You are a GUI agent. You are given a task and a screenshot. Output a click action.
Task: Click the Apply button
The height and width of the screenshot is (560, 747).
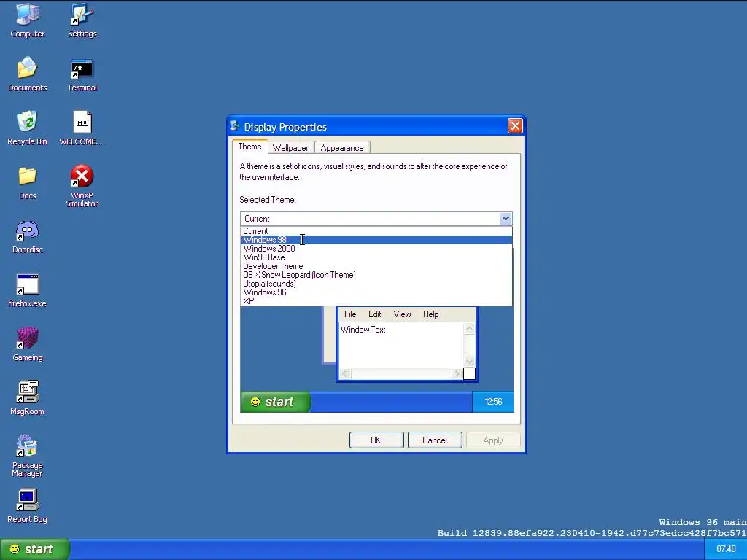493,440
